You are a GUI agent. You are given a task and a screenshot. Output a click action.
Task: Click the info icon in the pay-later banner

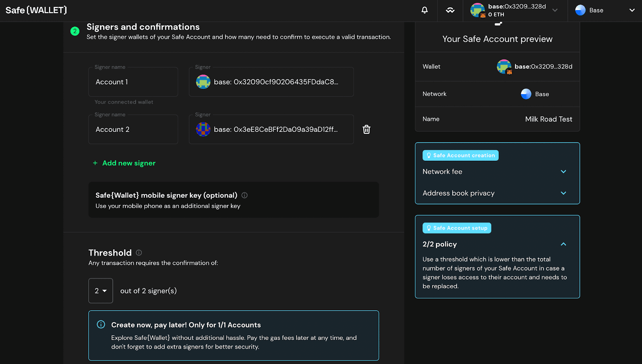[x=100, y=324]
